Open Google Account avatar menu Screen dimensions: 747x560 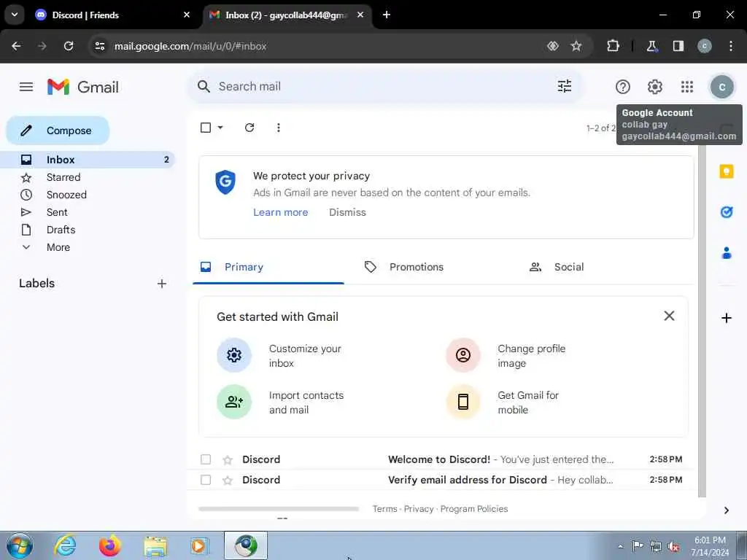[721, 87]
